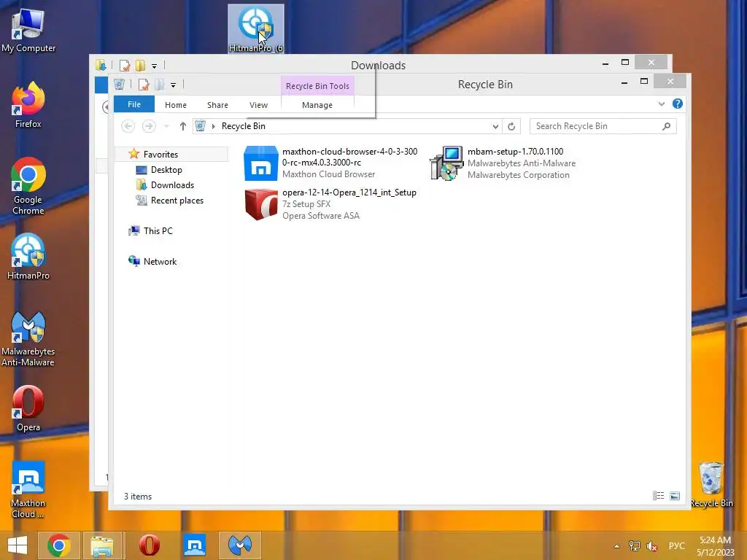Select Desktop in the navigation pane
747x560 pixels.
(x=166, y=169)
